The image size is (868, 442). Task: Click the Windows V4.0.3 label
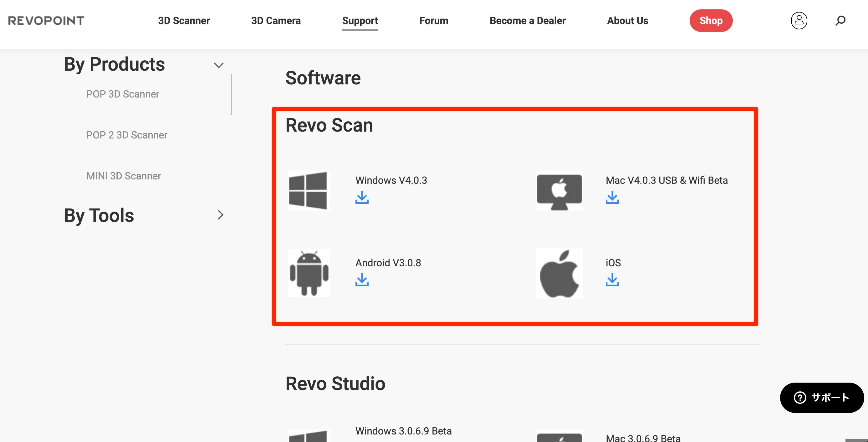pos(391,180)
